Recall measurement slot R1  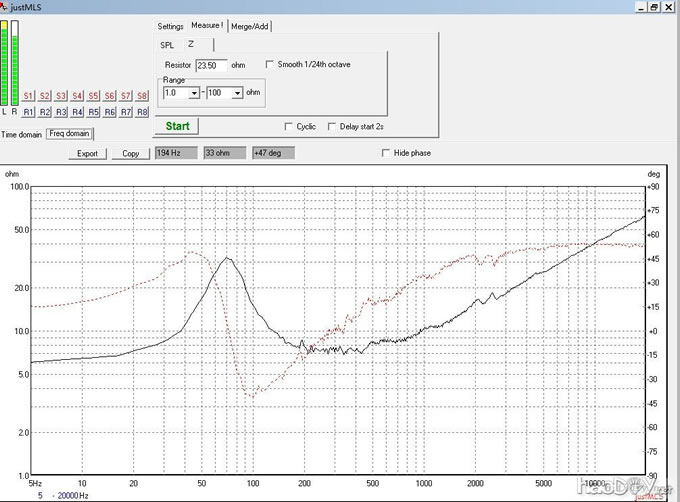(x=29, y=112)
